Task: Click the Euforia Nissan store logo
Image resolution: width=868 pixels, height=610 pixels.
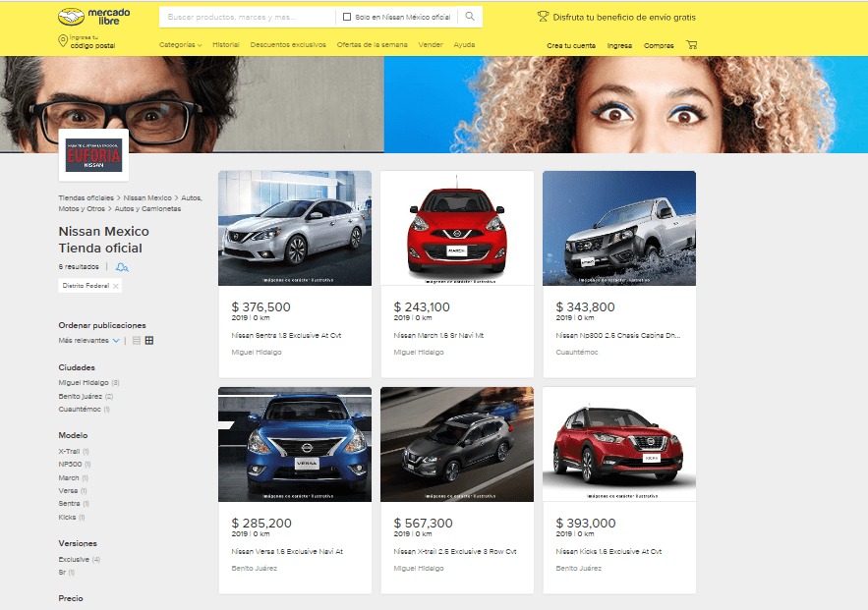Action: (x=93, y=155)
